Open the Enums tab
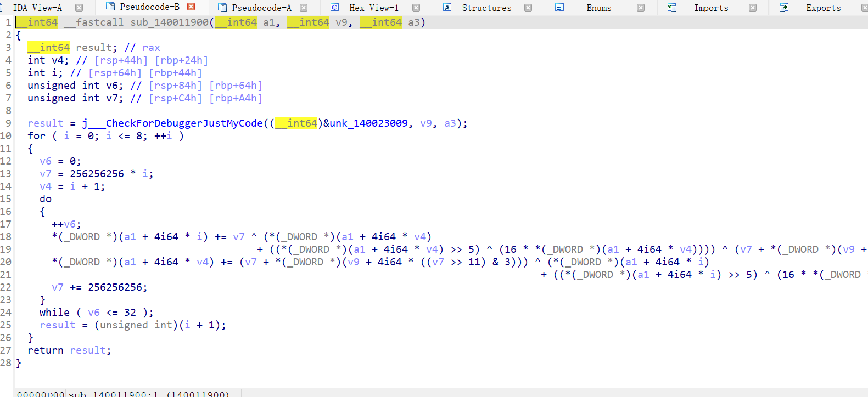Screen dimensions: 868x397 coord(599,8)
